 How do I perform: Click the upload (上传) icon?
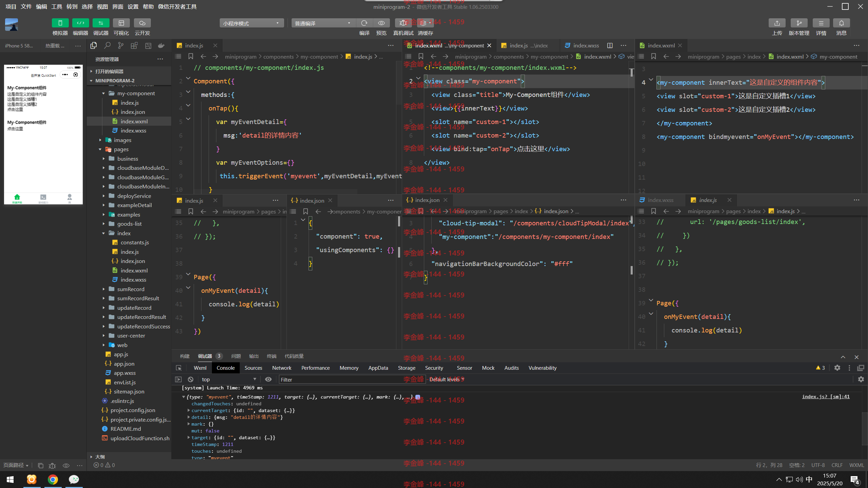tap(777, 23)
